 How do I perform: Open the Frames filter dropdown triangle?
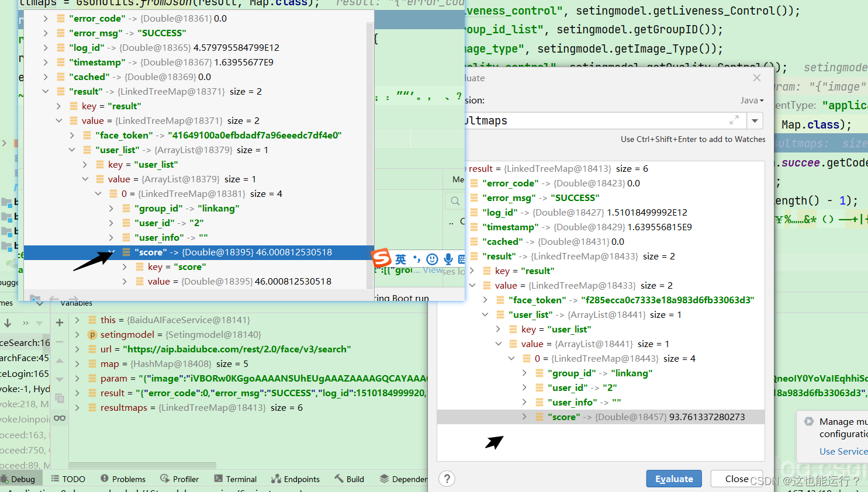[x=39, y=323]
